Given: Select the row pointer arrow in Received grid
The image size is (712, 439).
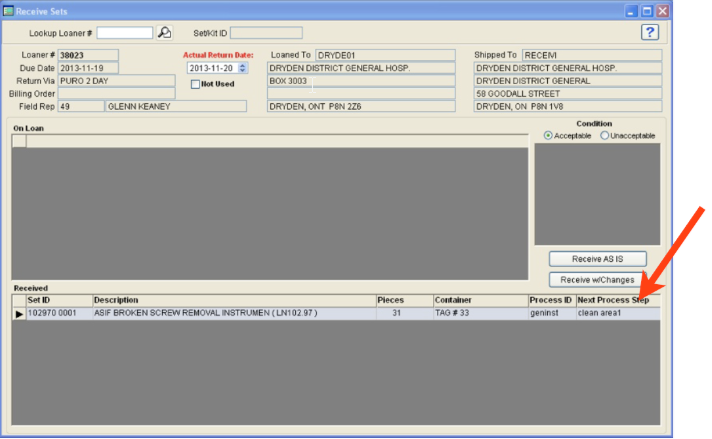Looking at the screenshot, I should (x=18, y=313).
